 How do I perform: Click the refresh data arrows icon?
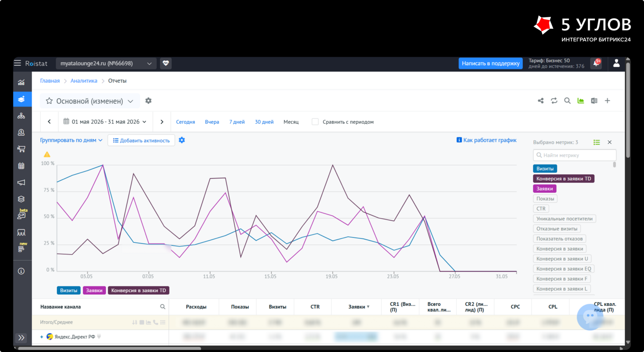point(554,100)
